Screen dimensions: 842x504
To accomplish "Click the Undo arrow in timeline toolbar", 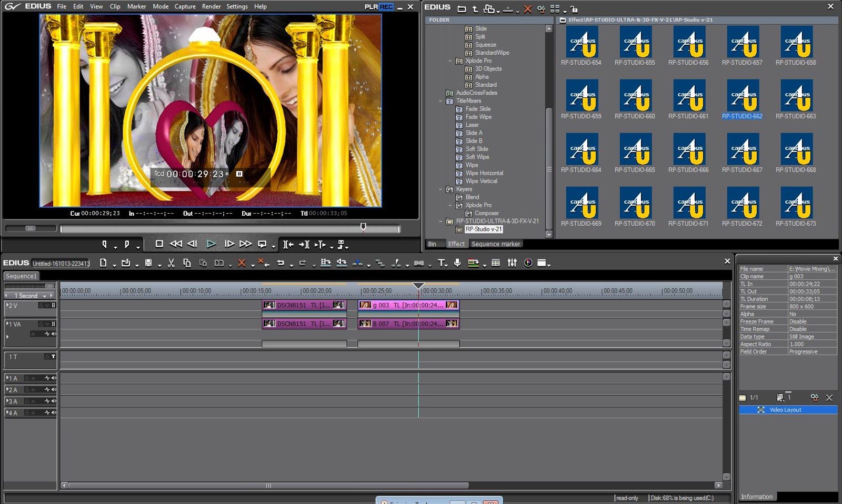I will coord(280,263).
